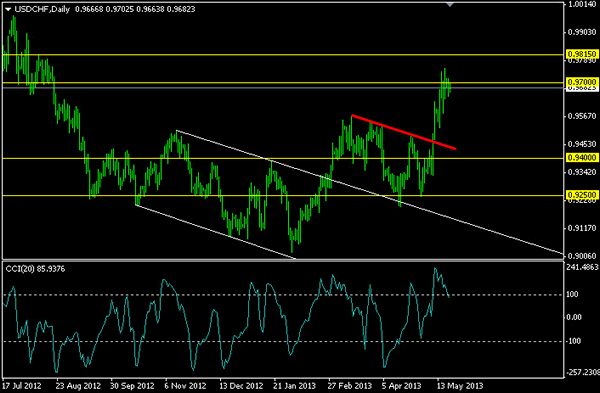Click the 27 Feb 2013 date label
Screen dimensions: 600x393
click(x=350, y=385)
